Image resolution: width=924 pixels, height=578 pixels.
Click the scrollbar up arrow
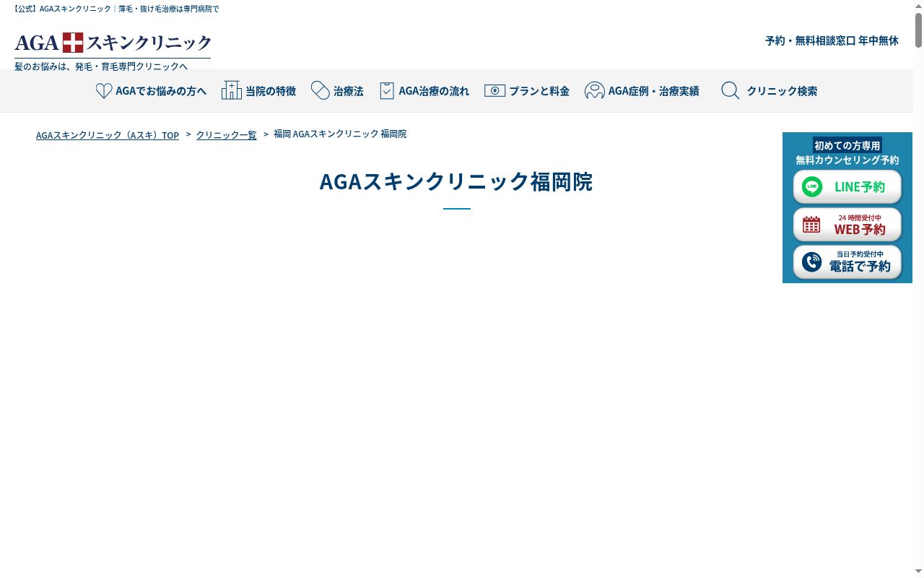tap(918, 6)
